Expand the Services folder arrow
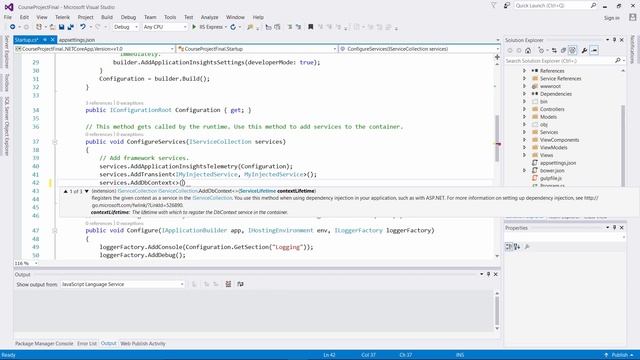The height and width of the screenshot is (360, 640). (x=524, y=132)
